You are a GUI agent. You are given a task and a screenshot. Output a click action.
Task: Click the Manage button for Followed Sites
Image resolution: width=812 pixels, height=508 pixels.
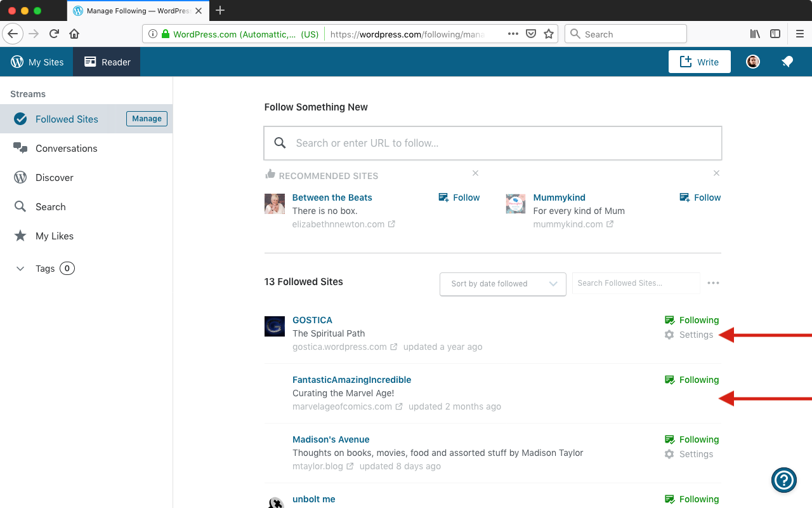(x=147, y=118)
